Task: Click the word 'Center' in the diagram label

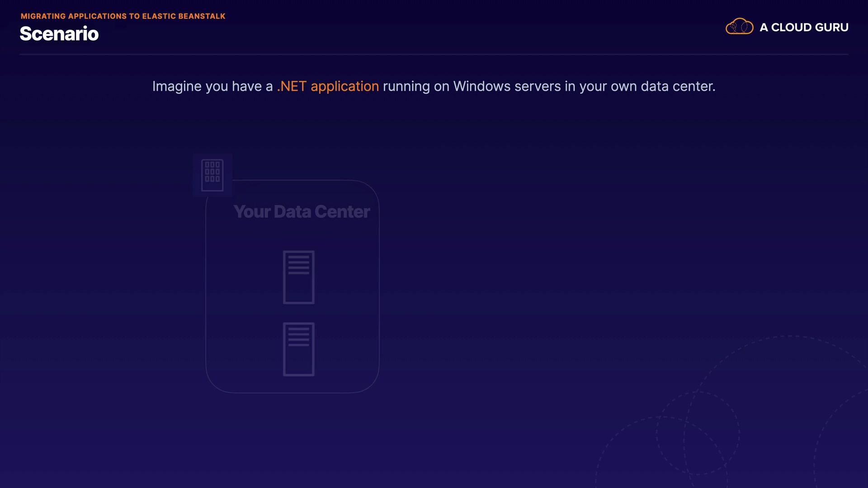Action: pyautogui.click(x=342, y=211)
